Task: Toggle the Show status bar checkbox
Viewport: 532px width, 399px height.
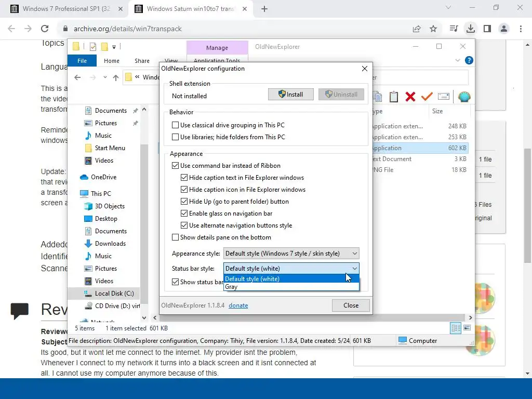Action: click(x=175, y=282)
